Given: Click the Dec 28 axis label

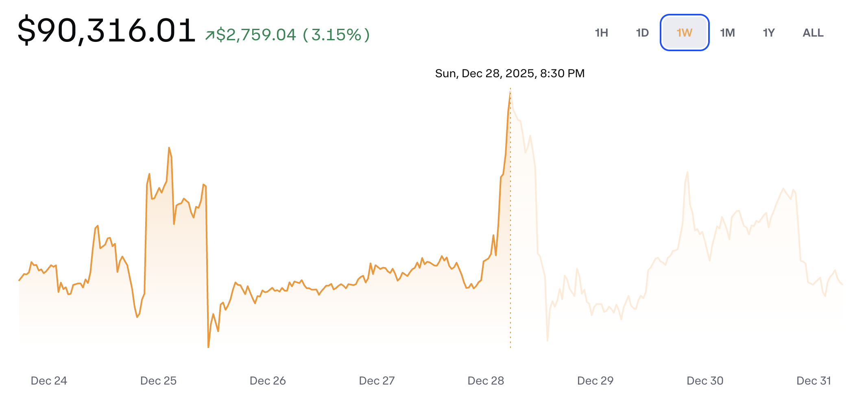Looking at the screenshot, I should (486, 381).
